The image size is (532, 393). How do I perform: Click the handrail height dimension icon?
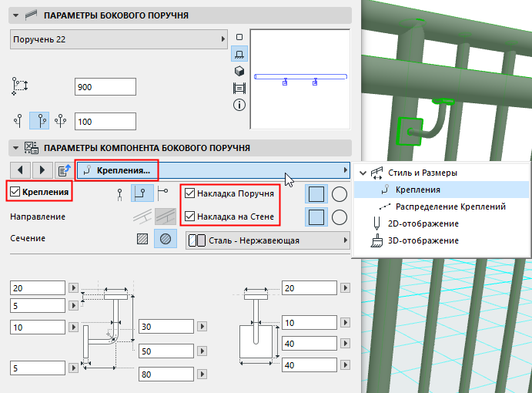(20, 86)
